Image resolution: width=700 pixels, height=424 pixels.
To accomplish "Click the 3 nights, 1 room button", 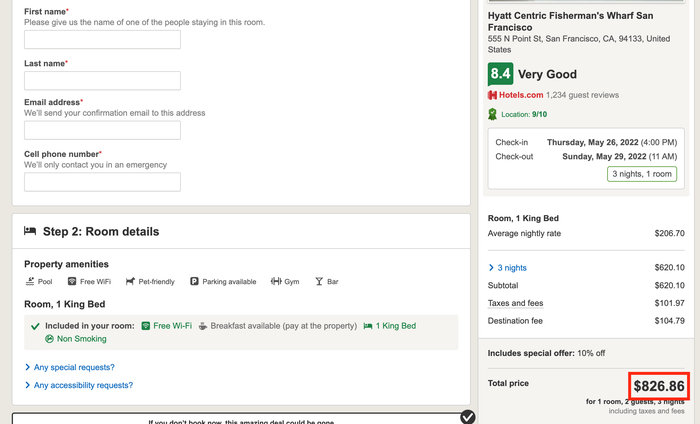I will point(642,174).
